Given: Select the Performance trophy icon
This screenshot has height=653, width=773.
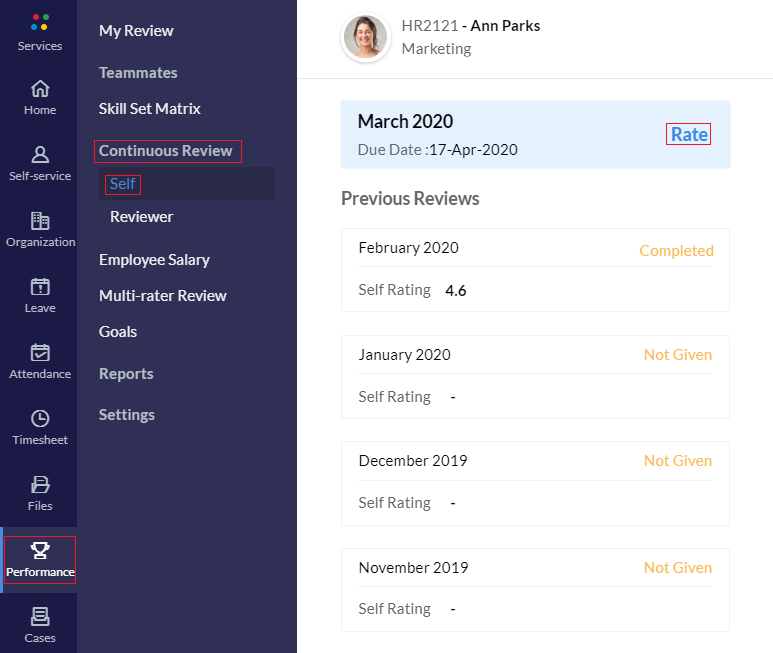Looking at the screenshot, I should pyautogui.click(x=40, y=550).
